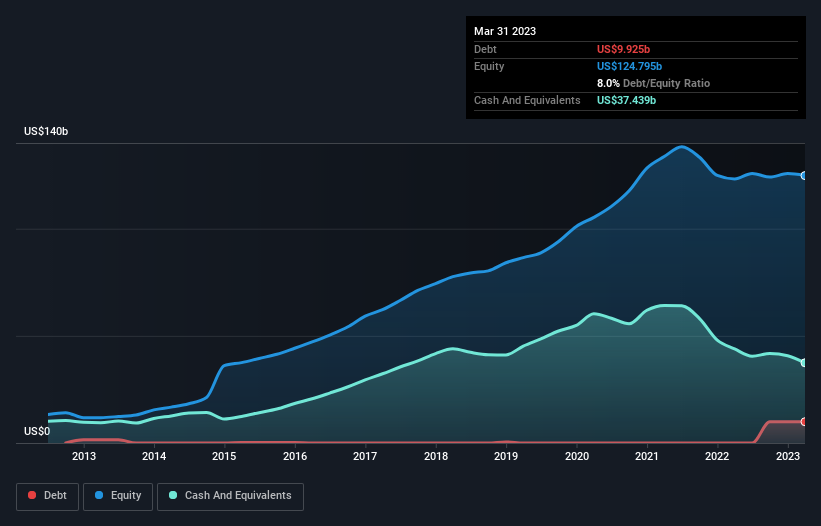821x526 pixels.
Task: Toggle the Debt legend button
Action: [x=48, y=496]
